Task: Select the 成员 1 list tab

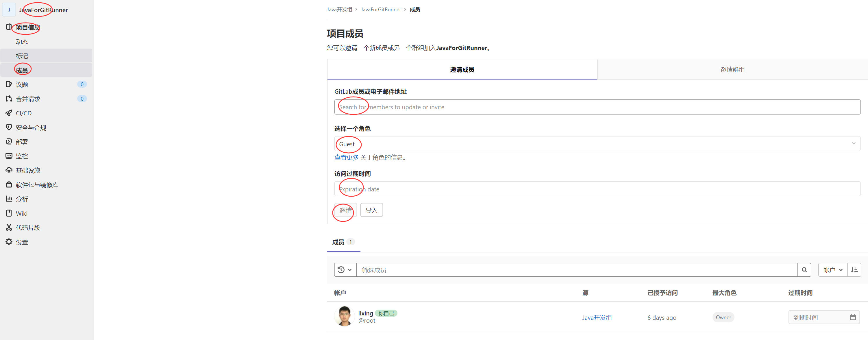Action: coord(343,242)
